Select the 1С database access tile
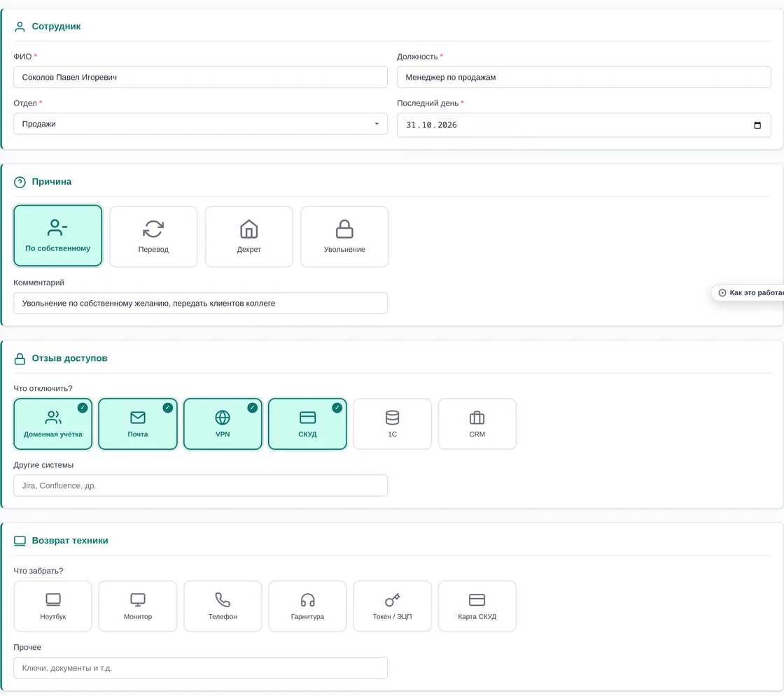The height and width of the screenshot is (696, 784). tap(392, 424)
